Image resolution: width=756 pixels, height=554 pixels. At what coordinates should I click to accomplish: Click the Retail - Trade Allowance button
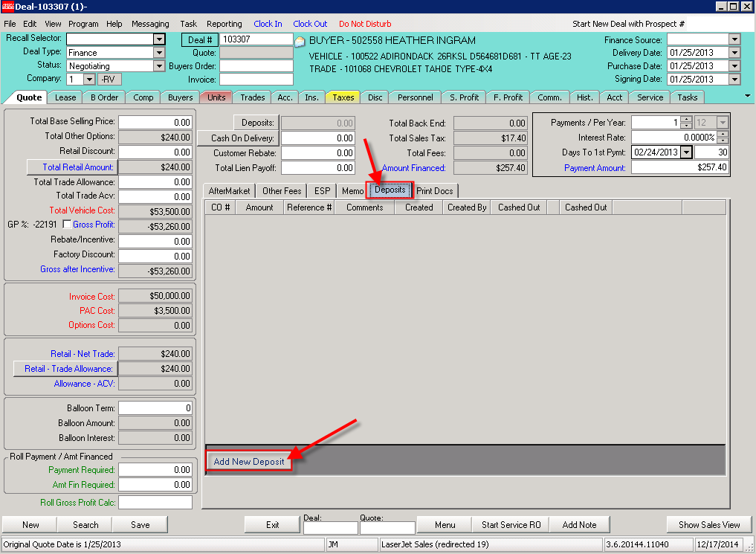(x=65, y=369)
